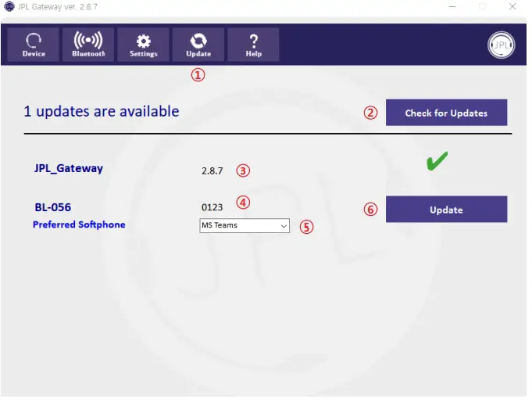The image size is (532, 402).
Task: Select the JPL_Gateway label
Action: coord(68,168)
